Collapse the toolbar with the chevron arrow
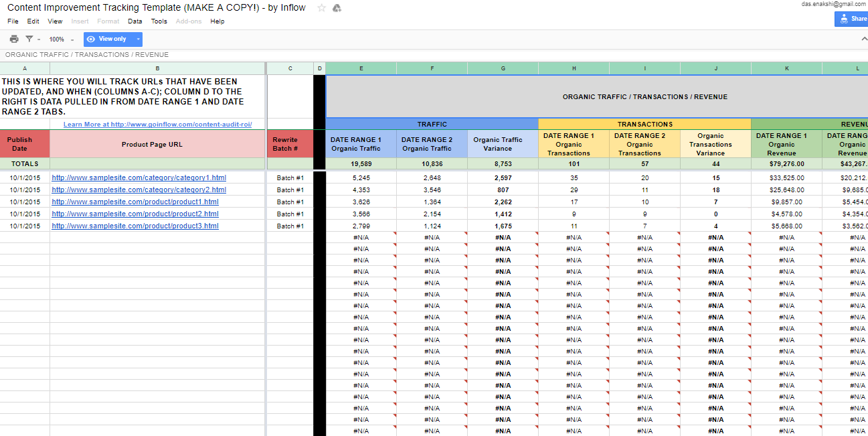 (863, 40)
